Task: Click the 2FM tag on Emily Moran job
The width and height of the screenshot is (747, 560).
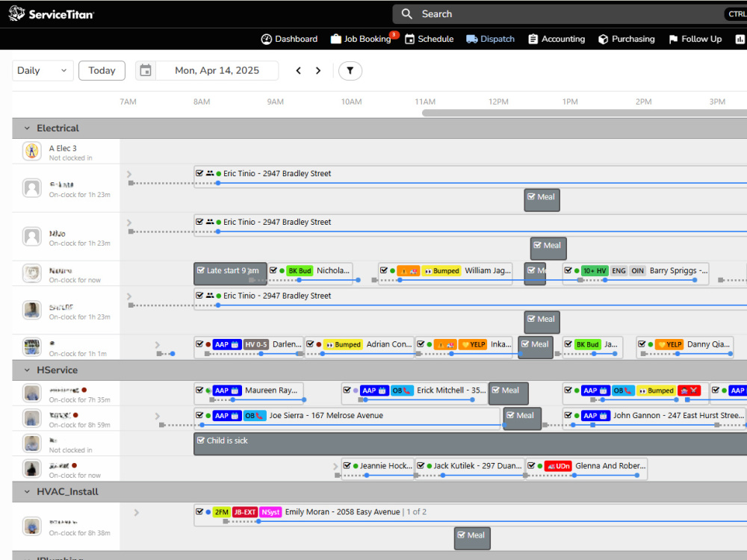Action: [221, 512]
